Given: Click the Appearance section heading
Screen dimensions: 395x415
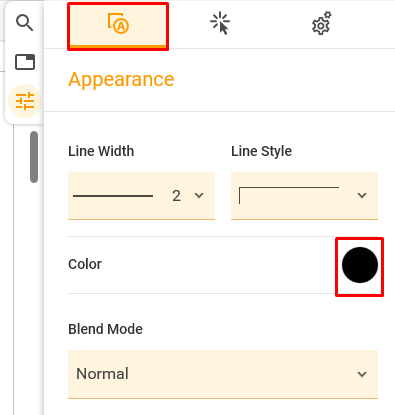Looking at the screenshot, I should pos(121,80).
